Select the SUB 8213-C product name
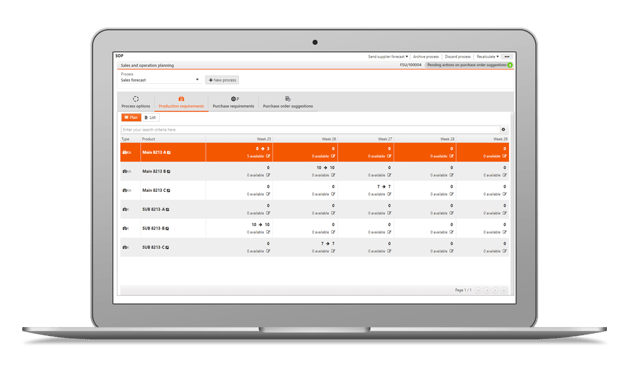This screenshot has width=629, height=379. pyautogui.click(x=153, y=247)
